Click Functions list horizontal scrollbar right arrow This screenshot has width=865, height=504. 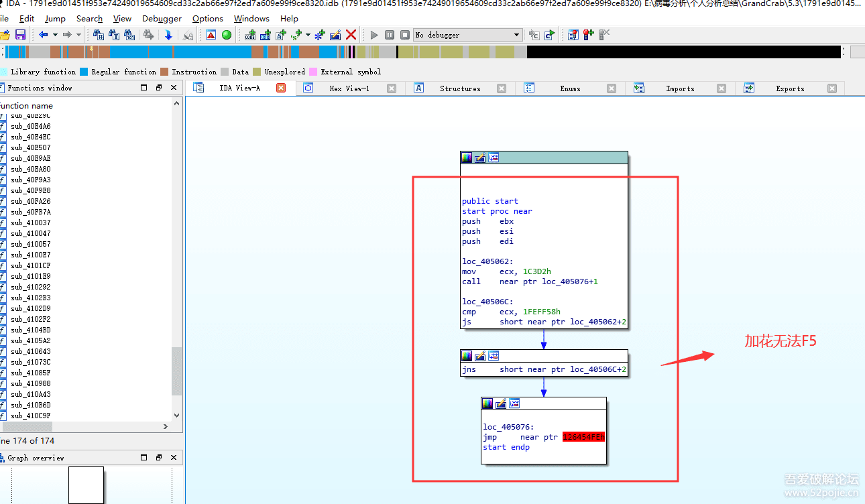click(166, 426)
